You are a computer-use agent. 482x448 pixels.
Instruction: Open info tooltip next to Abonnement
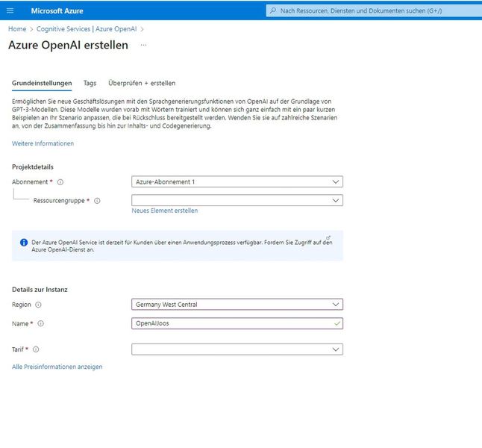(x=60, y=182)
